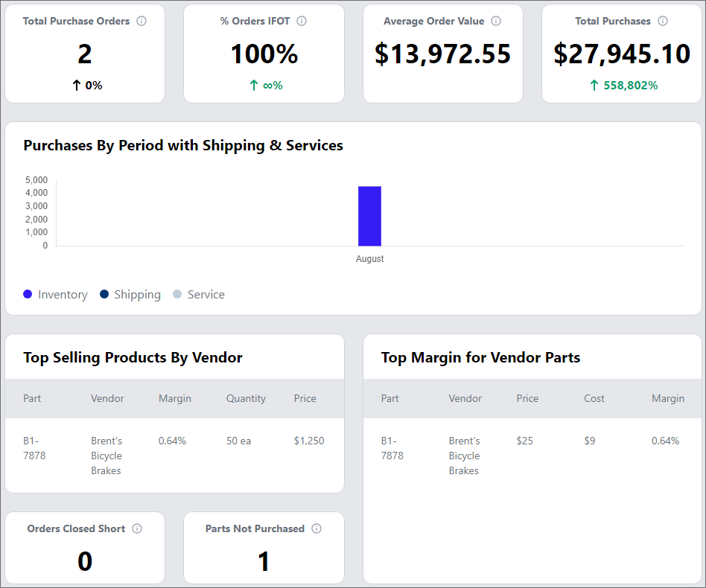
Task: Open part B1-7878 in Top Selling Products
Action: click(x=34, y=448)
